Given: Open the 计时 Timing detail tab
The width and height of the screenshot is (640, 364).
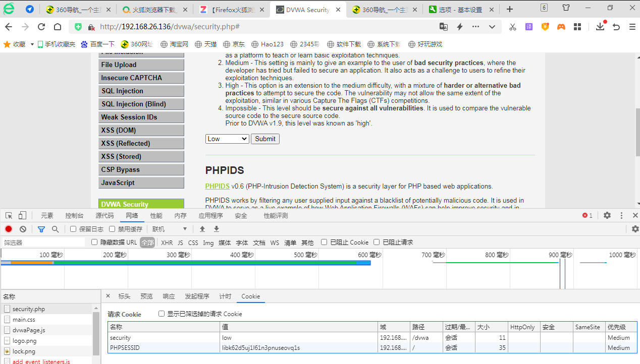Looking at the screenshot, I should [225, 296].
